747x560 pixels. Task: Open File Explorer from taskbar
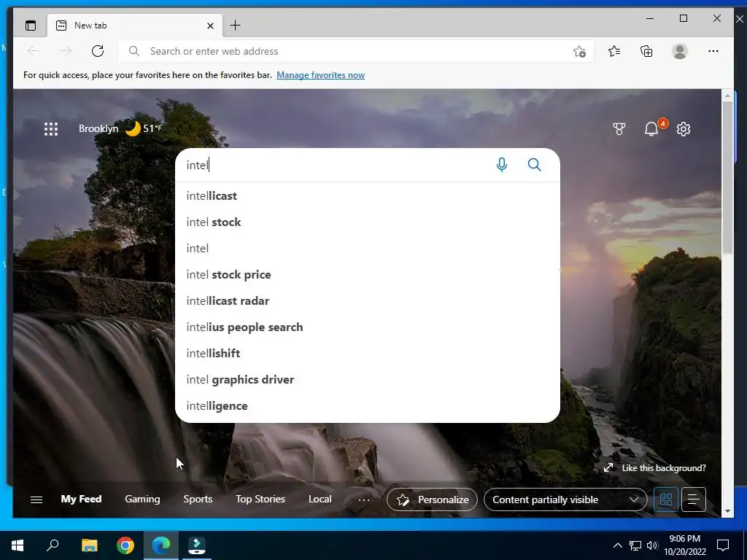click(x=89, y=545)
